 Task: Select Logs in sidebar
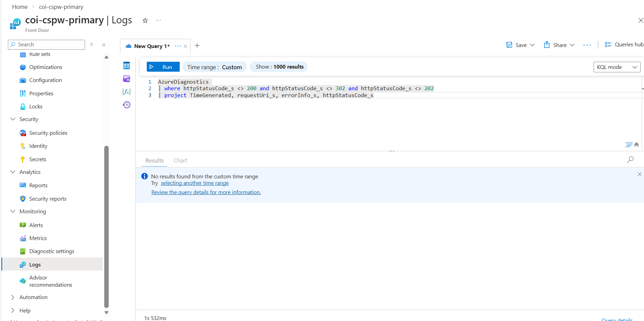[52, 264]
